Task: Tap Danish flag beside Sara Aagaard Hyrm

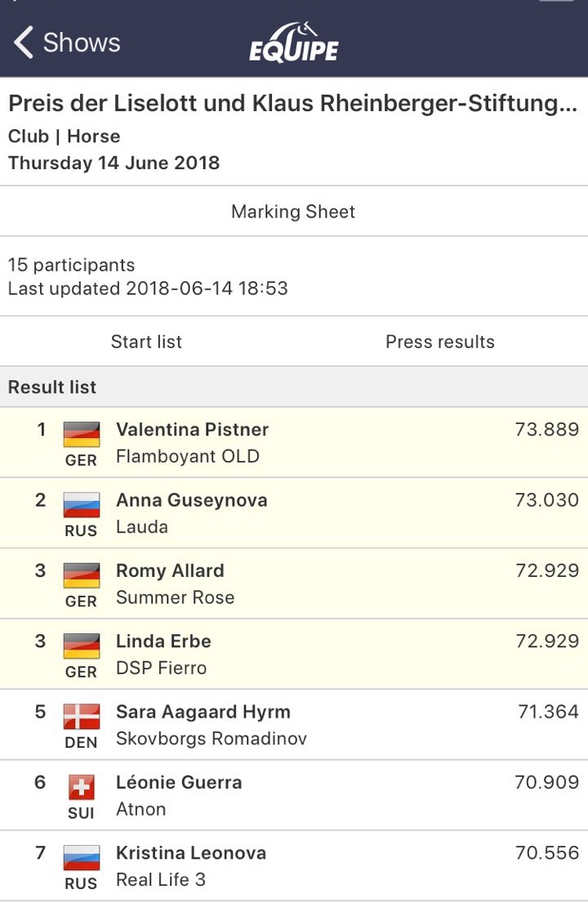Action: (x=82, y=717)
